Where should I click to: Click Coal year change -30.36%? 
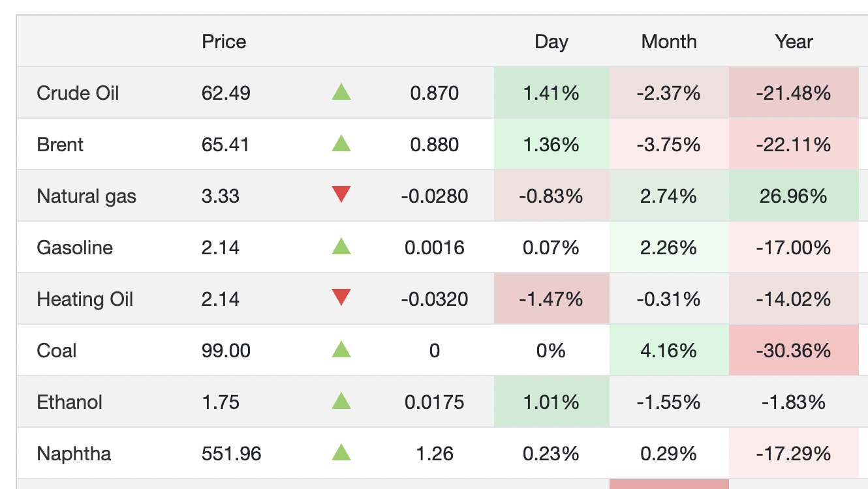(794, 351)
